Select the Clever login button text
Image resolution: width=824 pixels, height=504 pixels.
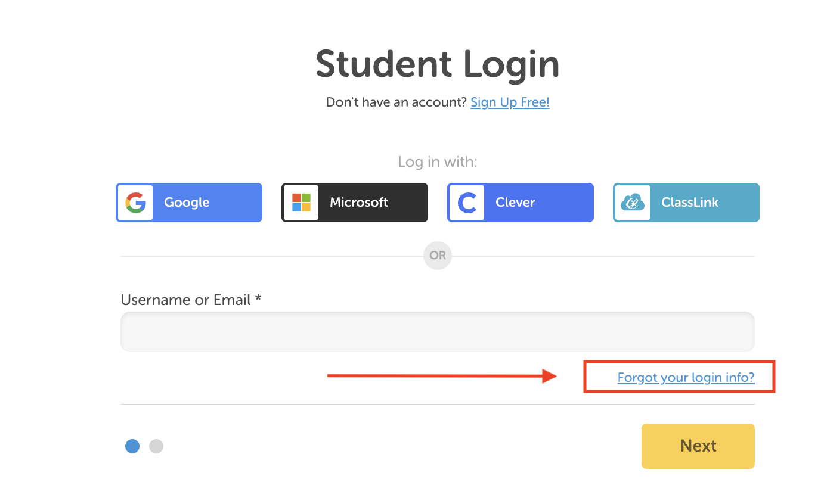click(515, 203)
